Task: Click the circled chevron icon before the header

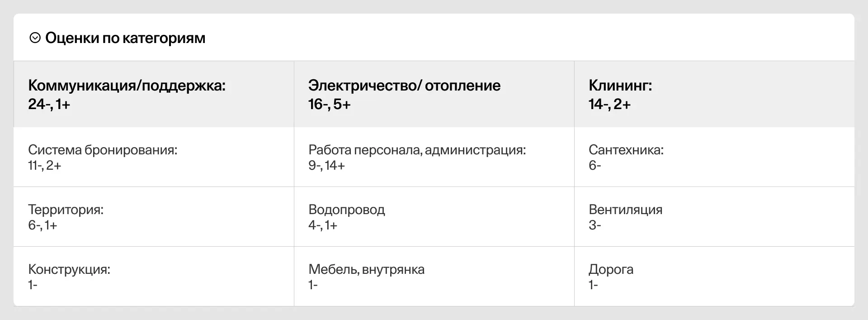Action: pos(35,38)
